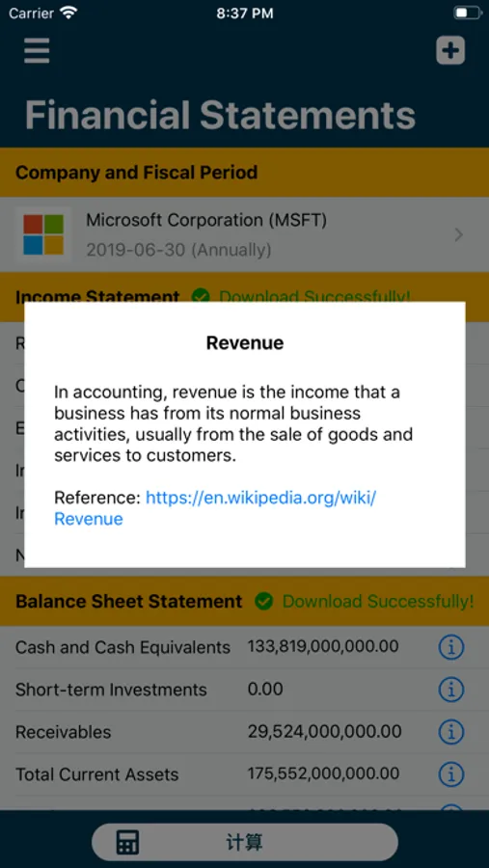Select the Cash and Cash Equivalents value
This screenshot has width=489, height=868.
[x=323, y=646]
